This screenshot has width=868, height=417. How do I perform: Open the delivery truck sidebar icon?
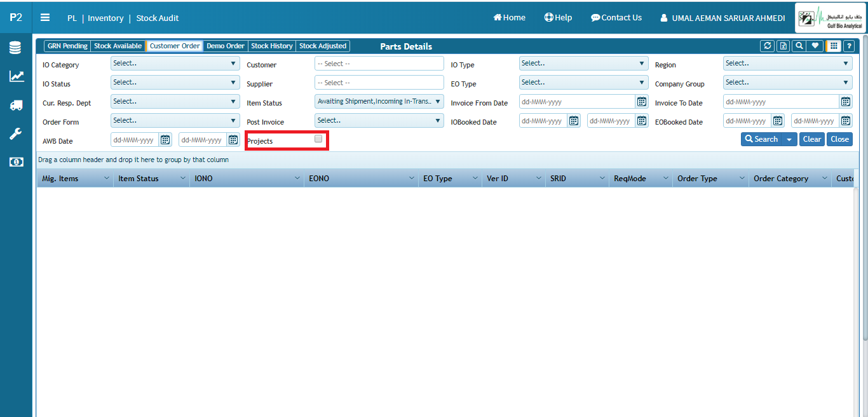[16, 105]
